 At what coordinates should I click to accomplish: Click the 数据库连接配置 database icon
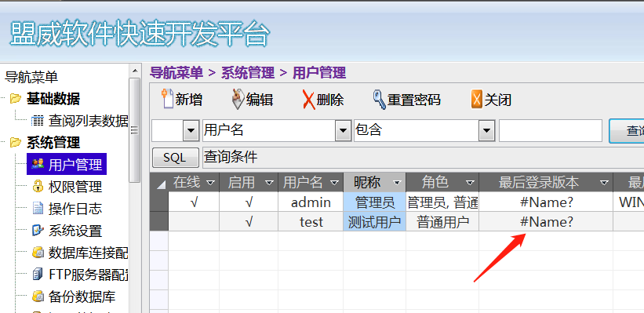point(38,253)
